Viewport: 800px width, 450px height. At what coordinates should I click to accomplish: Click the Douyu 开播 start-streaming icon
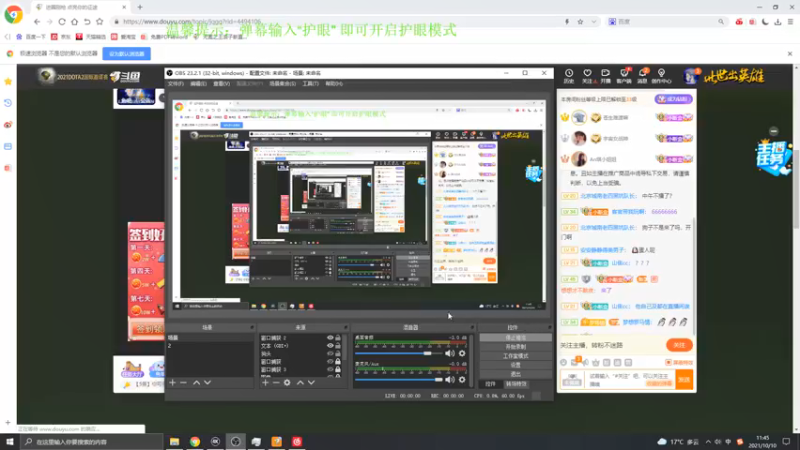click(x=606, y=76)
